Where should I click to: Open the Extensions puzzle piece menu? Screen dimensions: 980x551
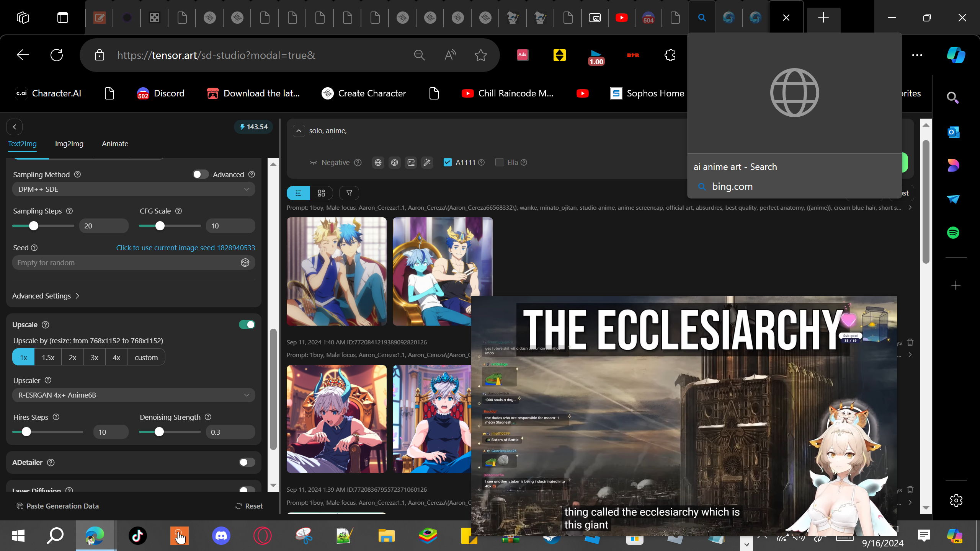tap(670, 55)
